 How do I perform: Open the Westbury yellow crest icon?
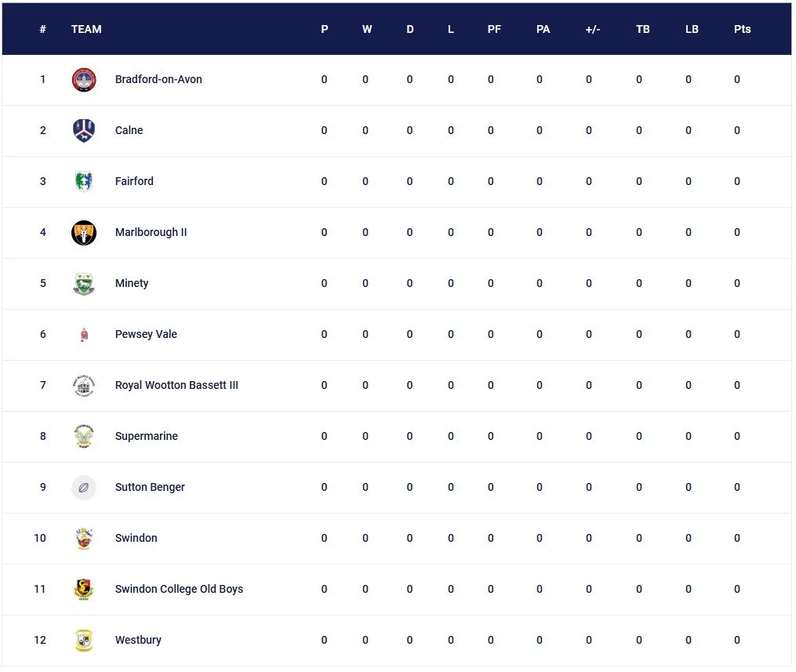click(84, 640)
